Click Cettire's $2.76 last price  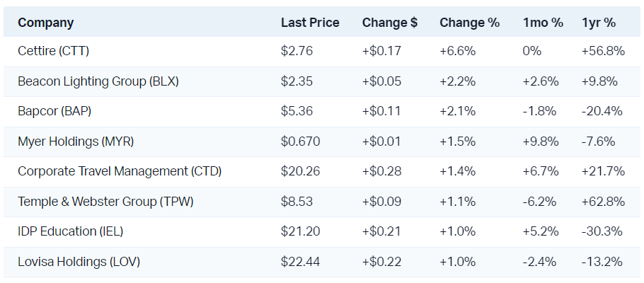[297, 51]
